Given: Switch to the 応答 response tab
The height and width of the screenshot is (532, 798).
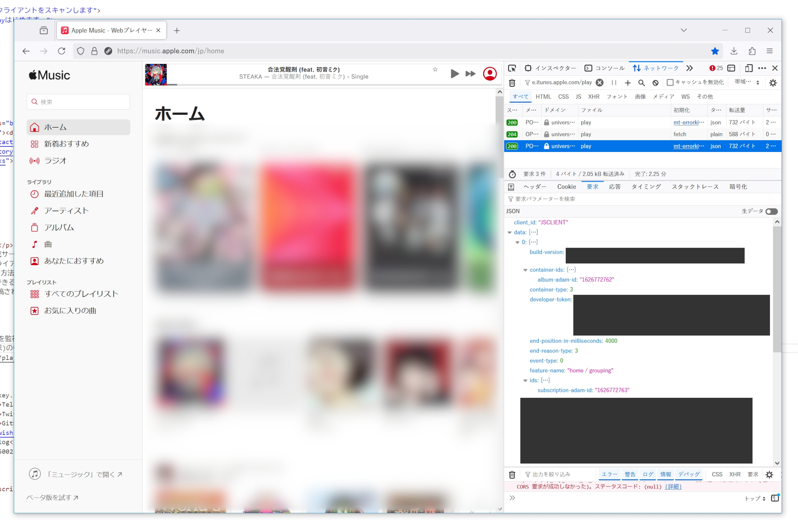Looking at the screenshot, I should click(x=614, y=187).
